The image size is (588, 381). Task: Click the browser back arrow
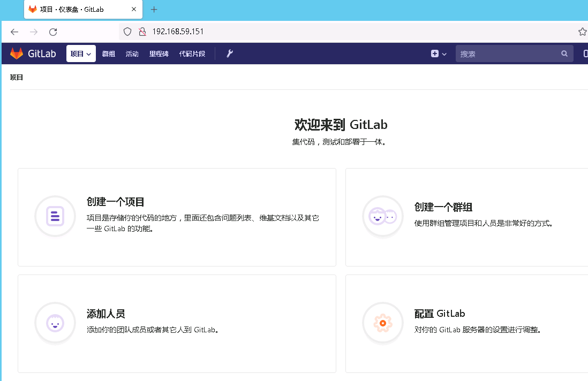[14, 32]
